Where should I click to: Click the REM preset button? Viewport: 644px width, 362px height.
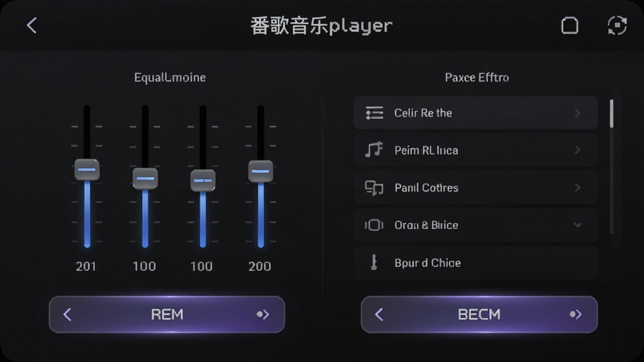coord(167,314)
